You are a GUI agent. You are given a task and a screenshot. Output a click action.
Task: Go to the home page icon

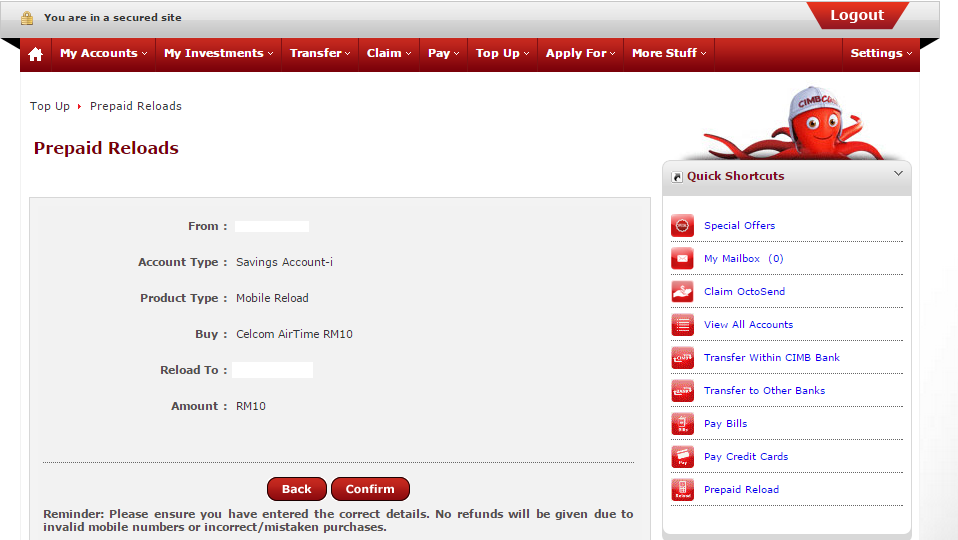tap(35, 54)
